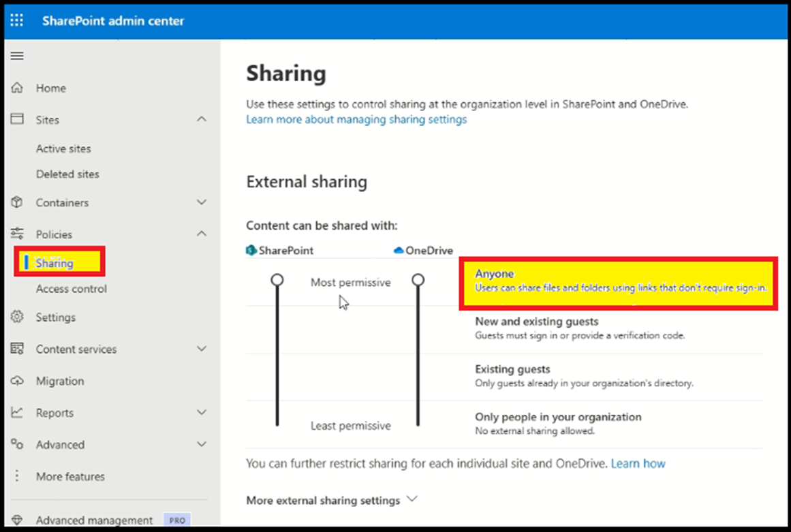Viewport: 791px width, 532px height.
Task: Click the Most permissive label
Action: 351,283
